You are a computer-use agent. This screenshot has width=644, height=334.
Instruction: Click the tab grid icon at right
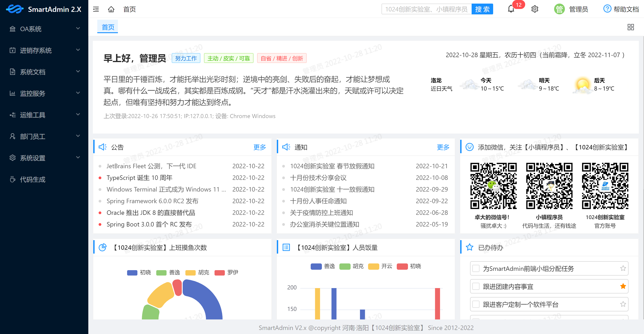[631, 27]
